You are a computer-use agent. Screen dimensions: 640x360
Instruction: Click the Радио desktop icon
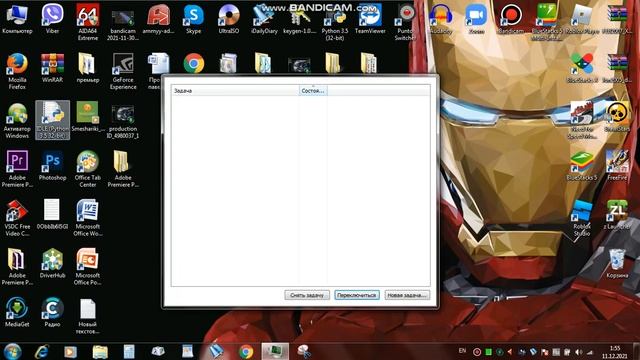52,312
